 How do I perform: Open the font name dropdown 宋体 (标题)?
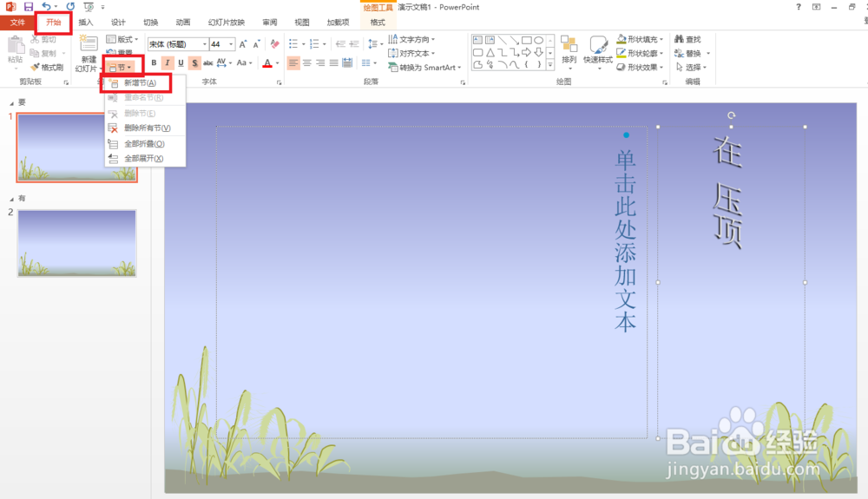(x=204, y=44)
